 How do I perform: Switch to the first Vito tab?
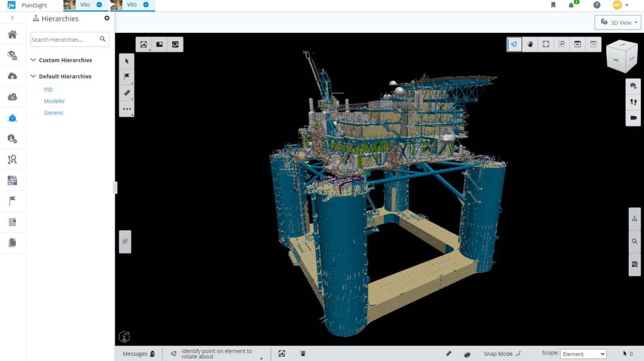click(84, 5)
